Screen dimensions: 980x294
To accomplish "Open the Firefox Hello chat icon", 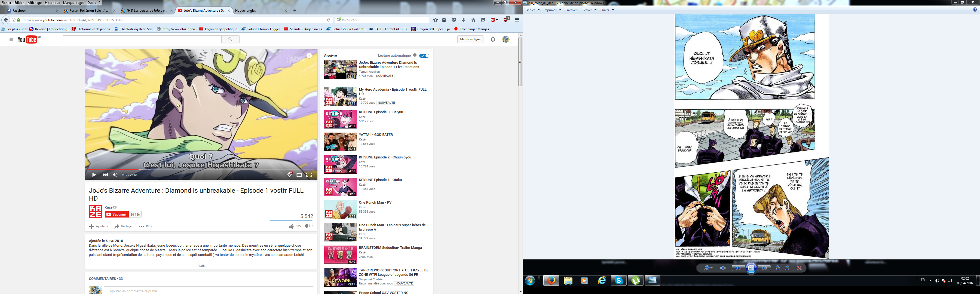I will 483,20.
